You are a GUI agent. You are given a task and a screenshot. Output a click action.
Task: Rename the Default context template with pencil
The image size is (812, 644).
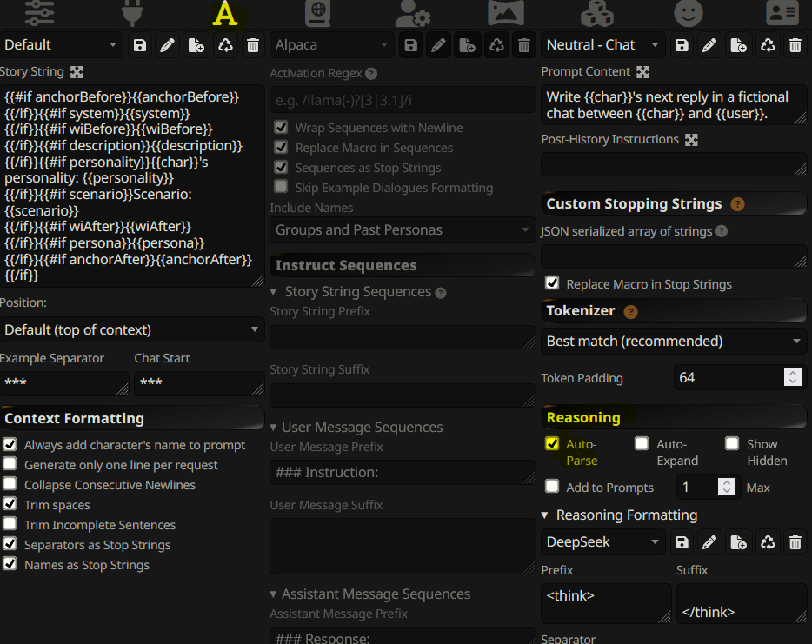[x=167, y=45]
